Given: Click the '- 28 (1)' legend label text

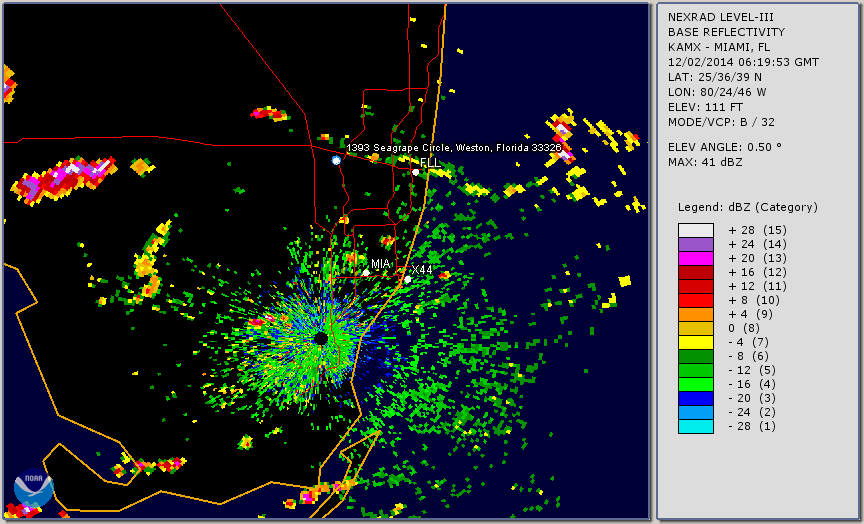Looking at the screenshot, I should pyautogui.click(x=752, y=426).
